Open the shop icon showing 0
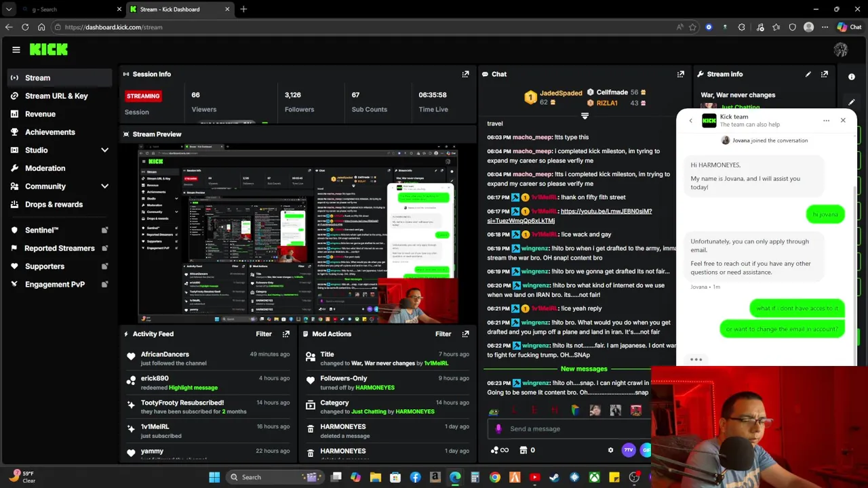This screenshot has height=488, width=868. tap(527, 450)
